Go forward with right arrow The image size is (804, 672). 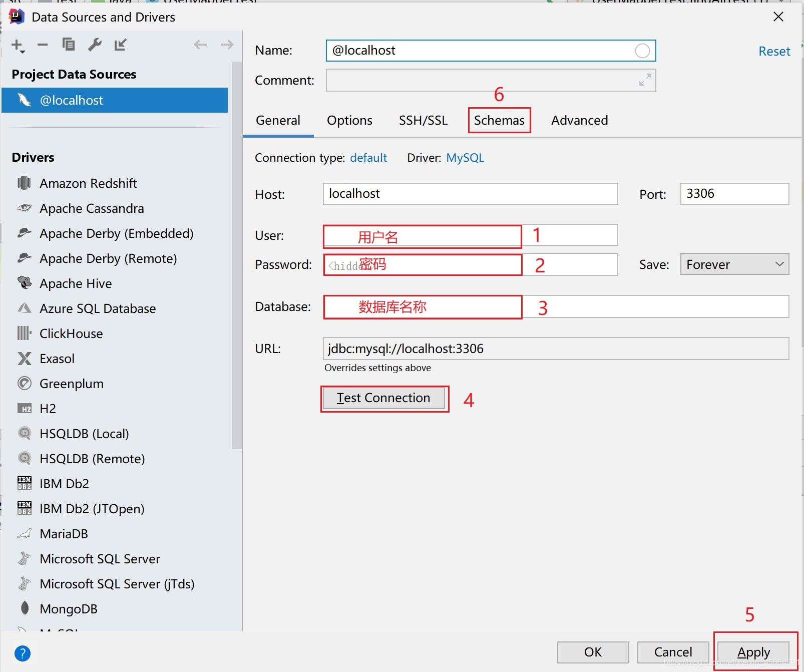tap(227, 45)
